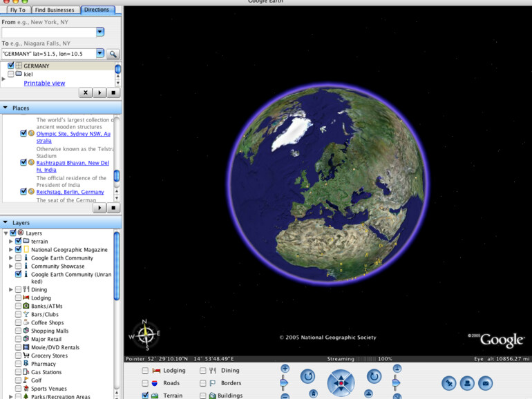Open the Find Businesses tab
Screen dimensions: 532x399
(55, 10)
